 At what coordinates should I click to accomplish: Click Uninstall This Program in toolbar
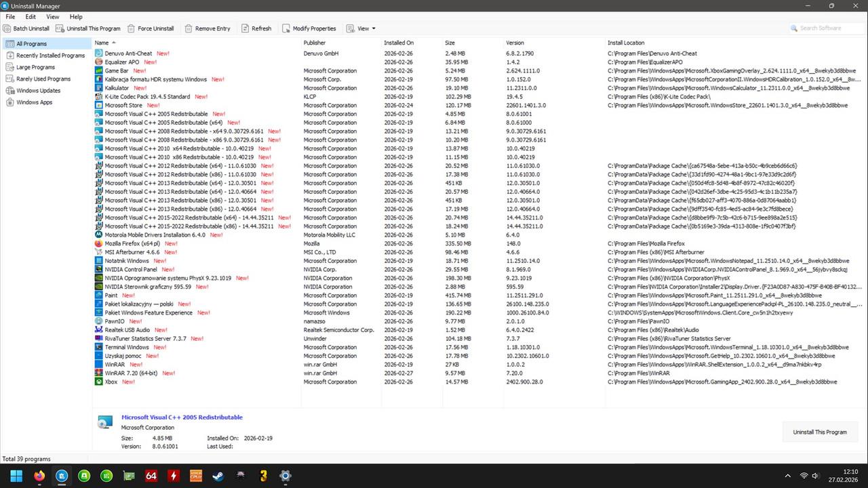[88, 28]
